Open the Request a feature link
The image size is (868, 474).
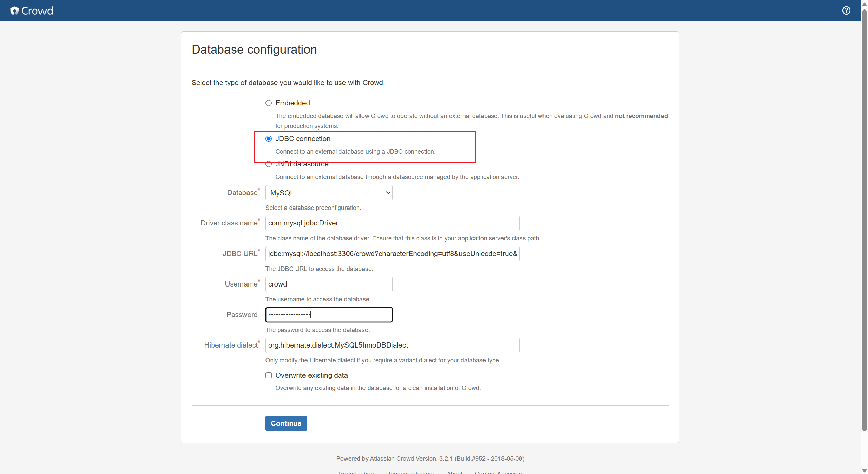[410, 472]
